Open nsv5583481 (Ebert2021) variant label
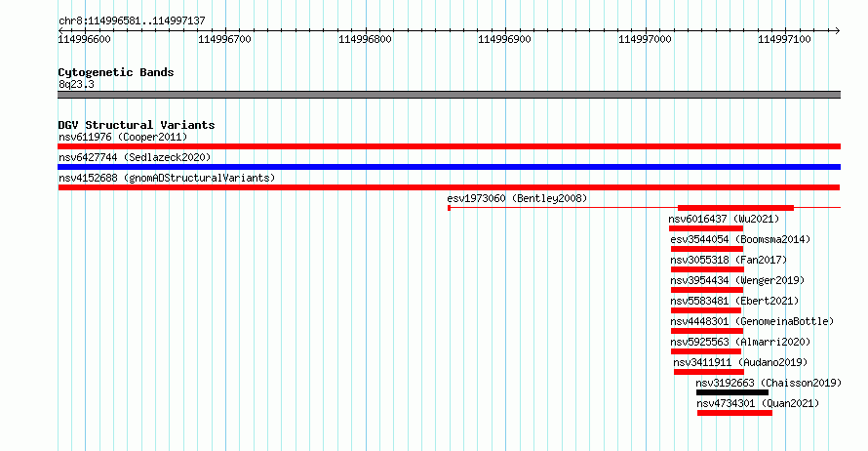868x451 pixels. [x=734, y=301]
